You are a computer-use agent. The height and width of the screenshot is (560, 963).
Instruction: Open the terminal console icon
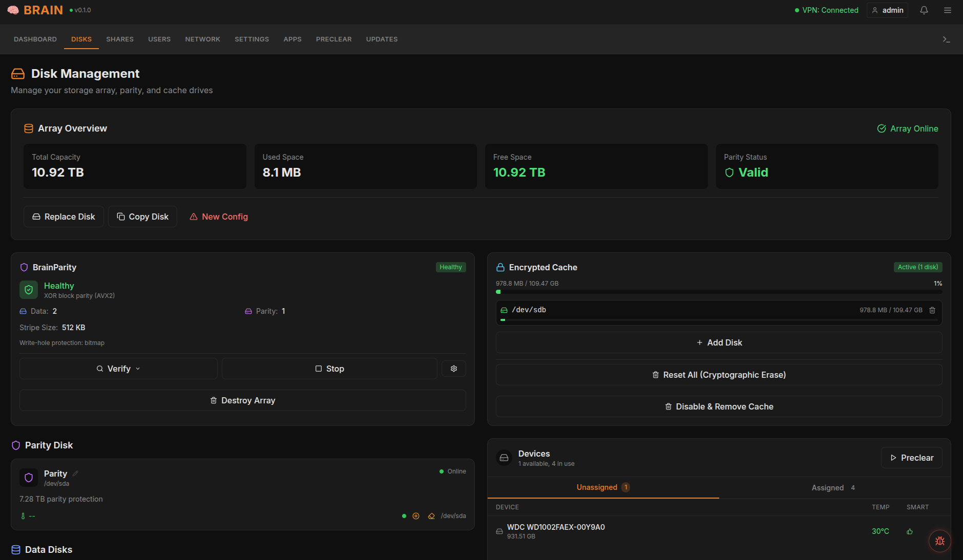click(946, 39)
